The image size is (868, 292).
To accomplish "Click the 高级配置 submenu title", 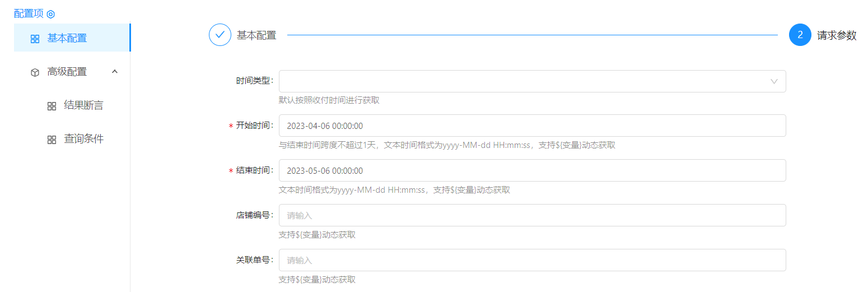I will click(x=67, y=72).
